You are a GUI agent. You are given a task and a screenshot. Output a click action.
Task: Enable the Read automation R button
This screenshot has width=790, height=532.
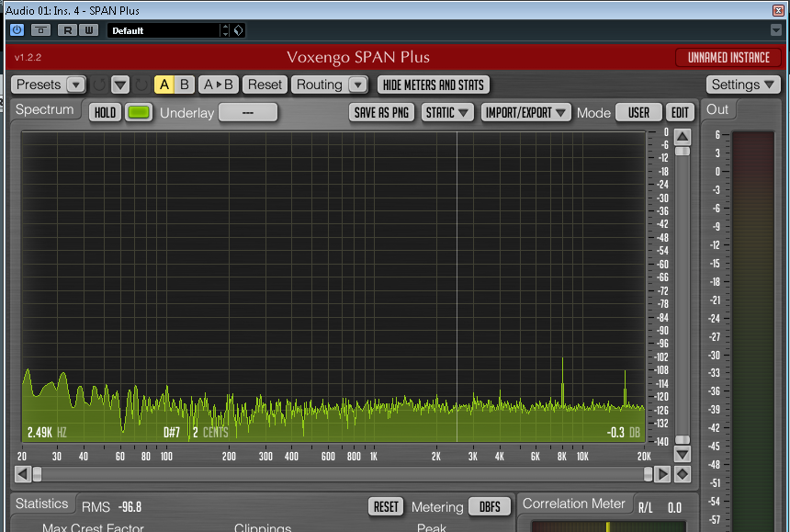click(67, 30)
